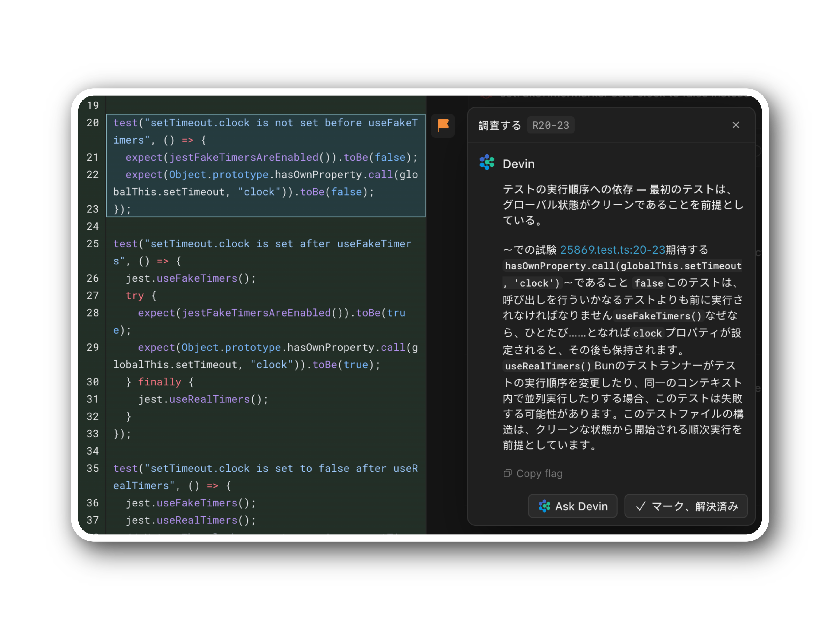This screenshot has height=630, width=840.
Task: Close the investigation panel with the X
Action: (736, 125)
